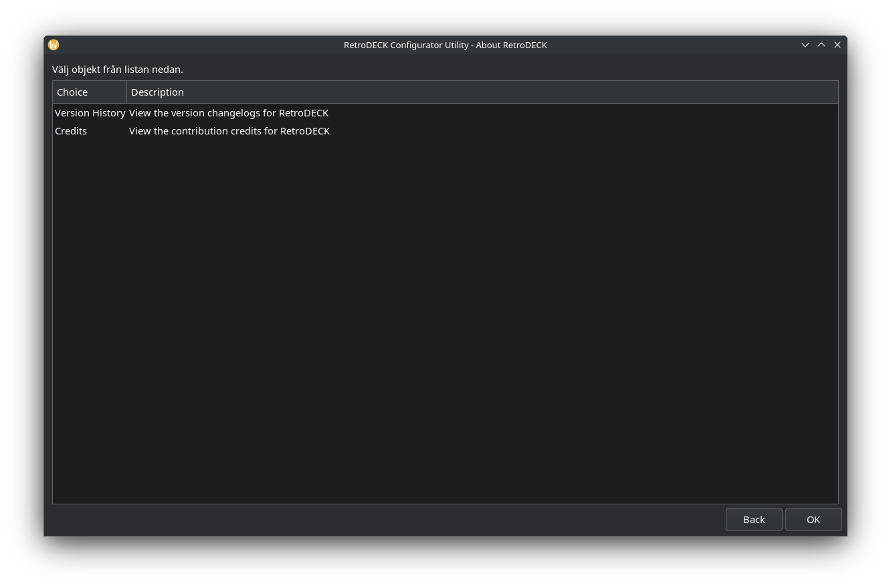
Task: Click the contribution credits description text
Action: coord(229,131)
